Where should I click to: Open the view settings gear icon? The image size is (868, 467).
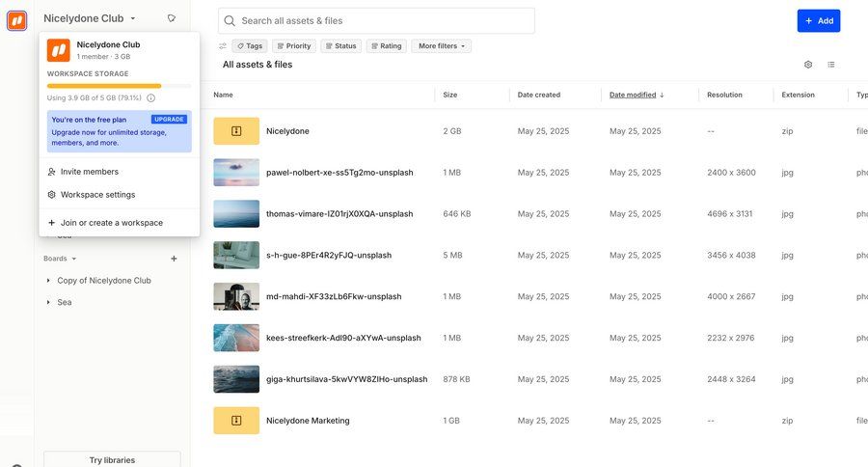click(808, 65)
